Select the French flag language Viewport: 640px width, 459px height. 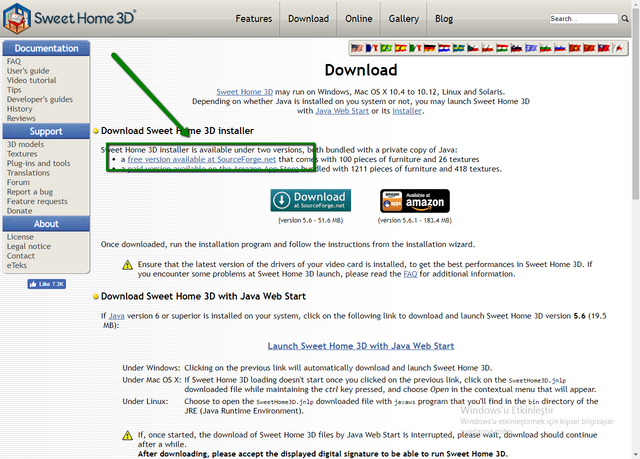coord(371,48)
